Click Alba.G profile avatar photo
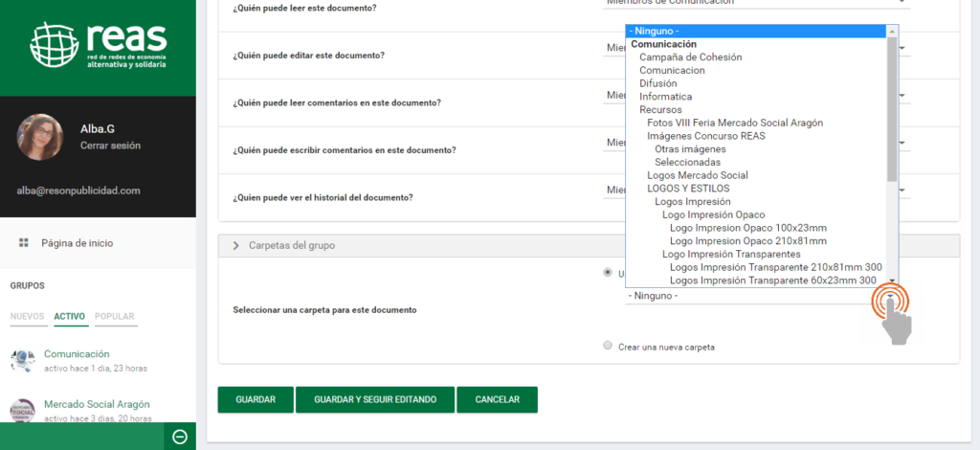The image size is (980, 450). pyautogui.click(x=40, y=137)
